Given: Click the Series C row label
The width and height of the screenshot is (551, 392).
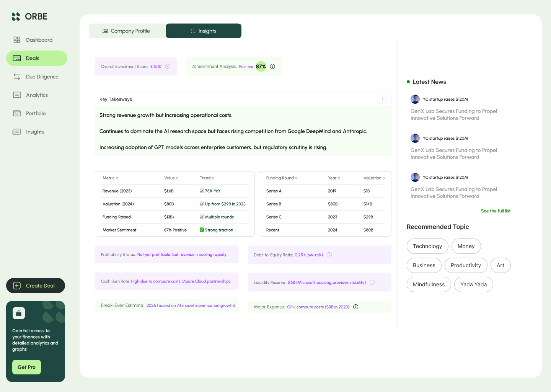Looking at the screenshot, I should (274, 217).
